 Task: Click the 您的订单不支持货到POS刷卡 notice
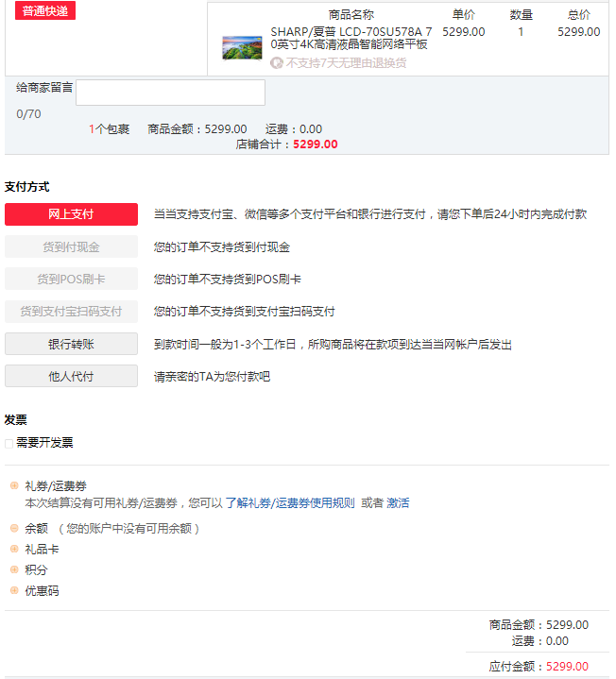point(228,280)
